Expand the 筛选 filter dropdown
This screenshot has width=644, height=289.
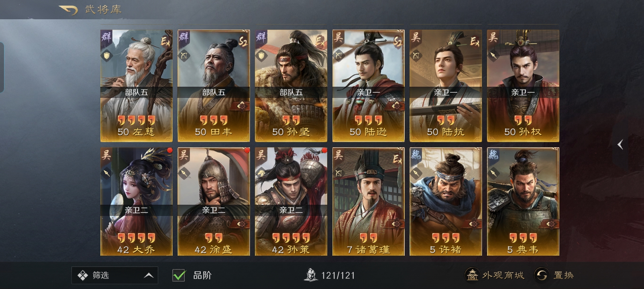115,275
